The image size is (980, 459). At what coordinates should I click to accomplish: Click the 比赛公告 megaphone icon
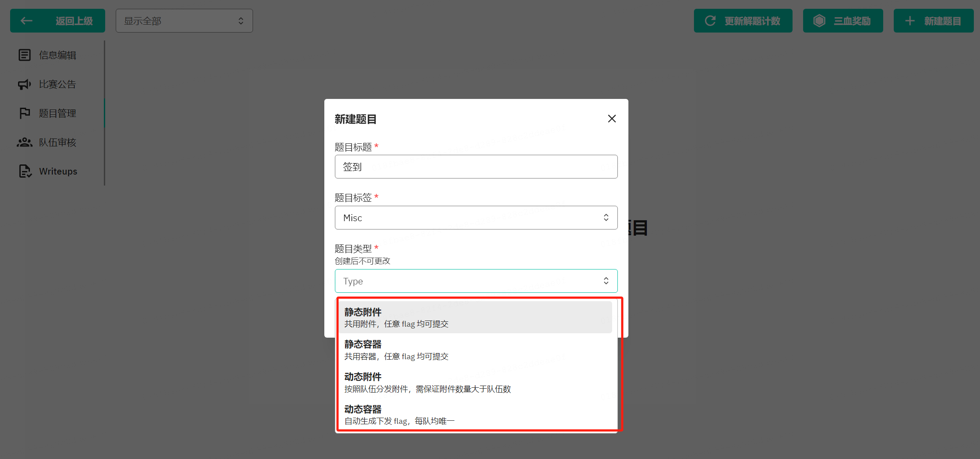25,84
